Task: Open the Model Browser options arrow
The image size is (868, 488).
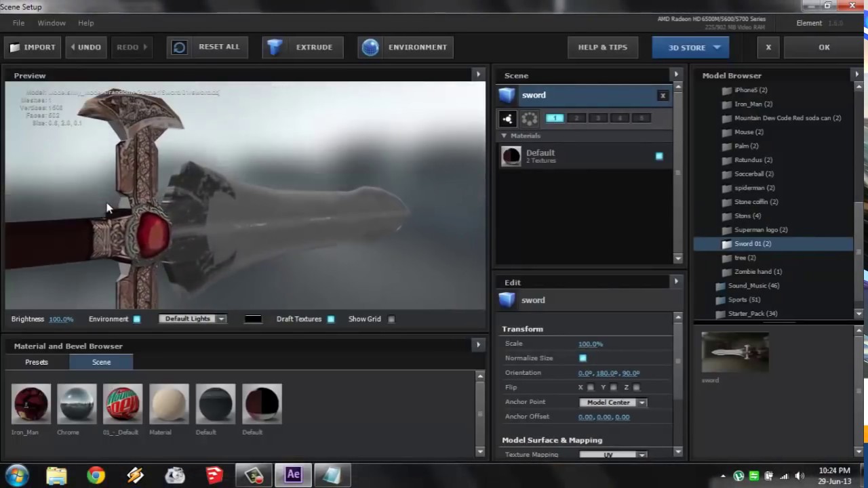Action: click(x=857, y=74)
